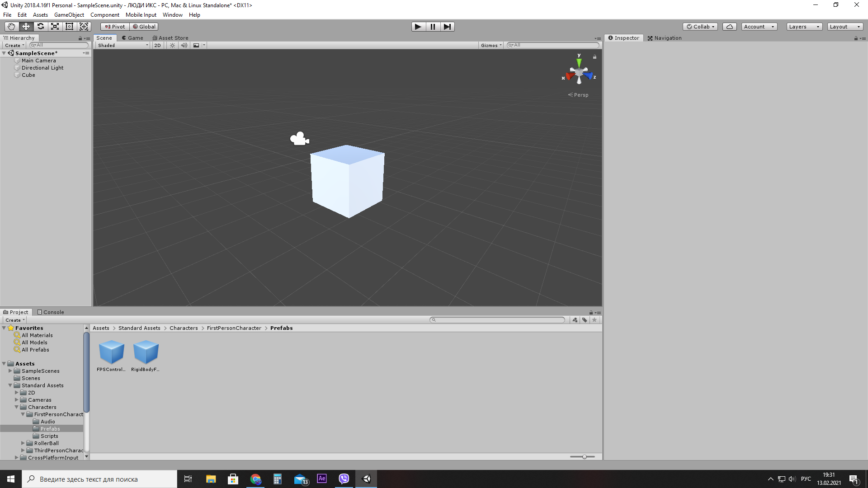Open the Cloud services button
The height and width of the screenshot is (488, 868).
[x=730, y=27]
